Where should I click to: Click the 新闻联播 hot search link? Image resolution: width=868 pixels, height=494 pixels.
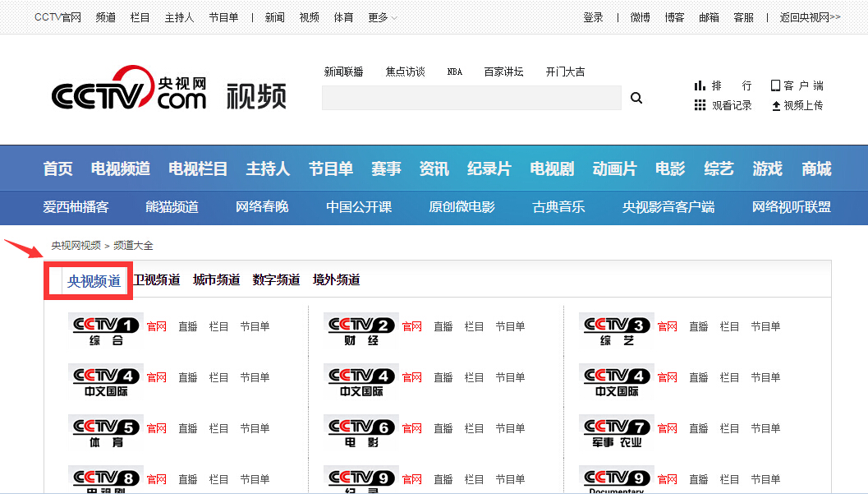(x=343, y=72)
